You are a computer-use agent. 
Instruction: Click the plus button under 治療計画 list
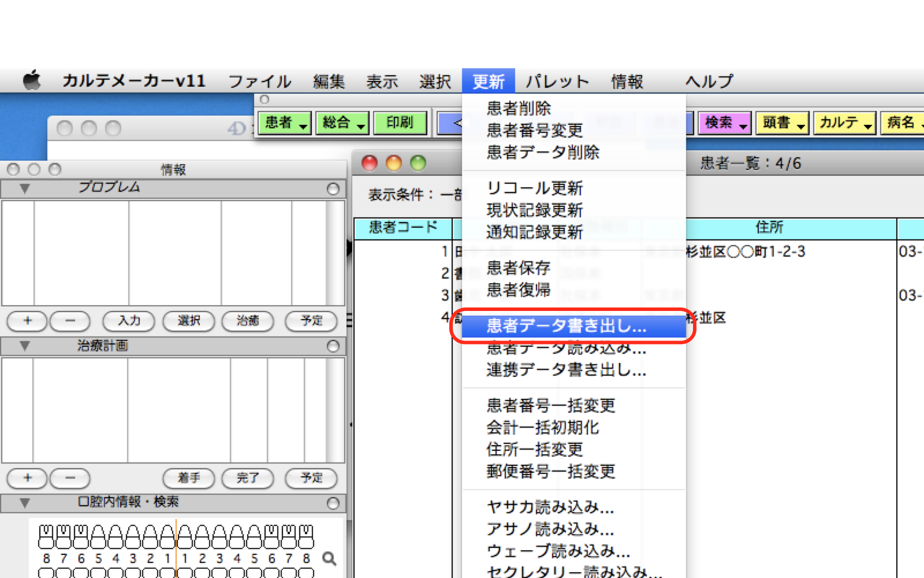(27, 478)
